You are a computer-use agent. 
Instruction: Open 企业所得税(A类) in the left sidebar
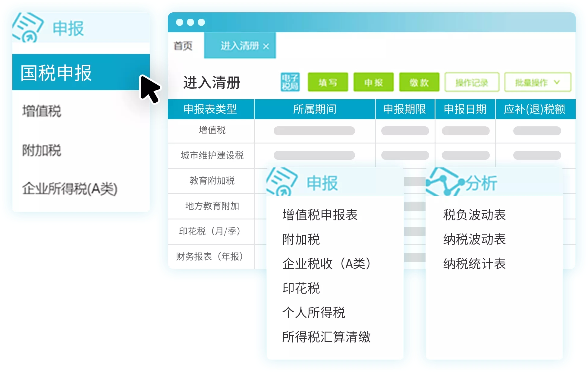pos(70,189)
